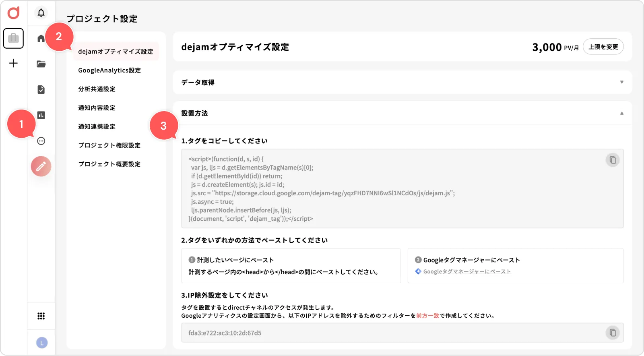Viewport: 644px width, 356px height.
Task: Open the bar chart analytics icon
Action: click(x=41, y=115)
